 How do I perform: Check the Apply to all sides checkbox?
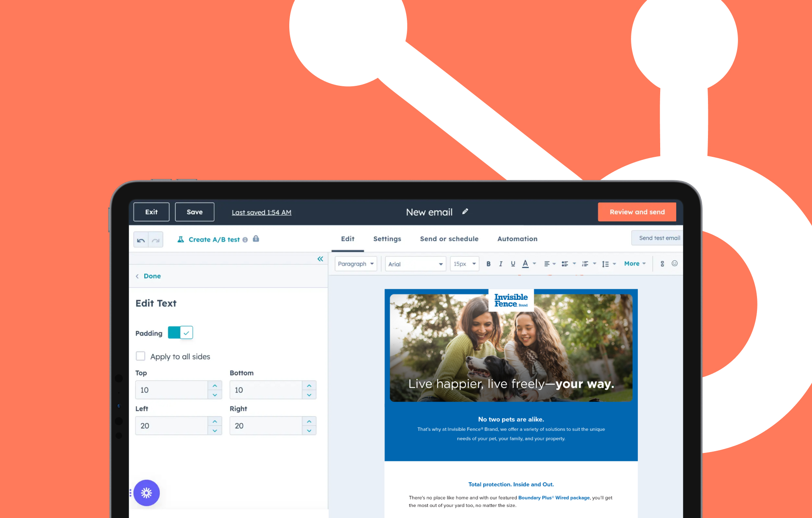point(140,356)
